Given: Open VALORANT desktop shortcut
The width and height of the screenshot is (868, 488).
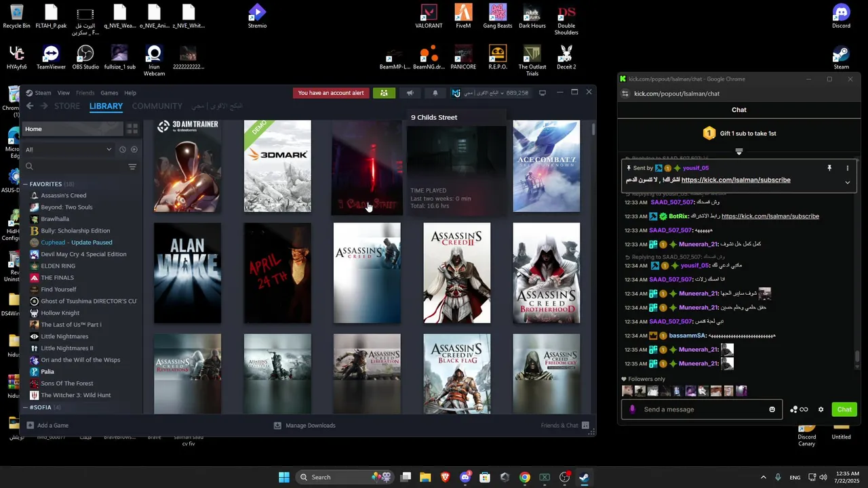Looking at the screenshot, I should click(429, 16).
